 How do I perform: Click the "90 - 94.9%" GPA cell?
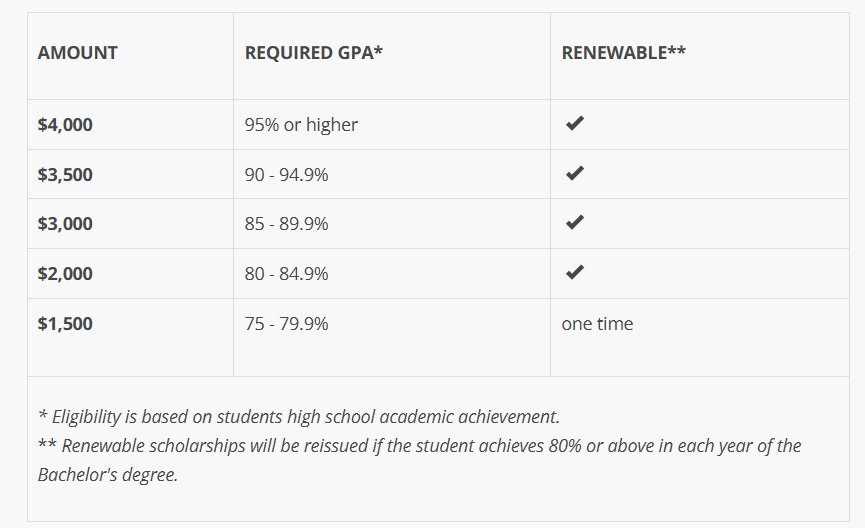(286, 174)
